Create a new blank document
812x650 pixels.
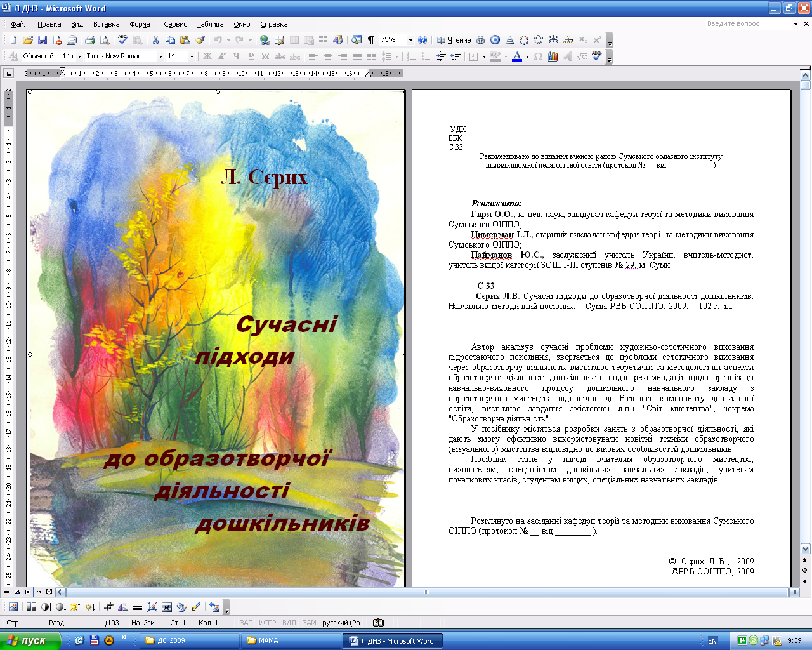pyautogui.click(x=13, y=40)
